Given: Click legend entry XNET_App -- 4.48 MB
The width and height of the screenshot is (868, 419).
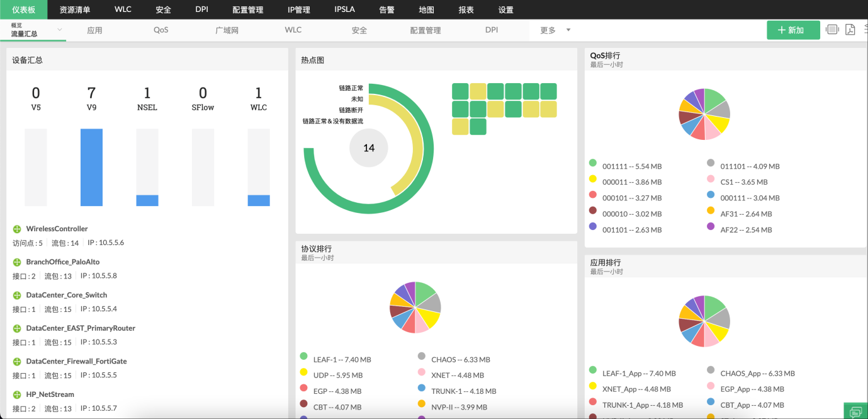Looking at the screenshot, I should [636, 389].
